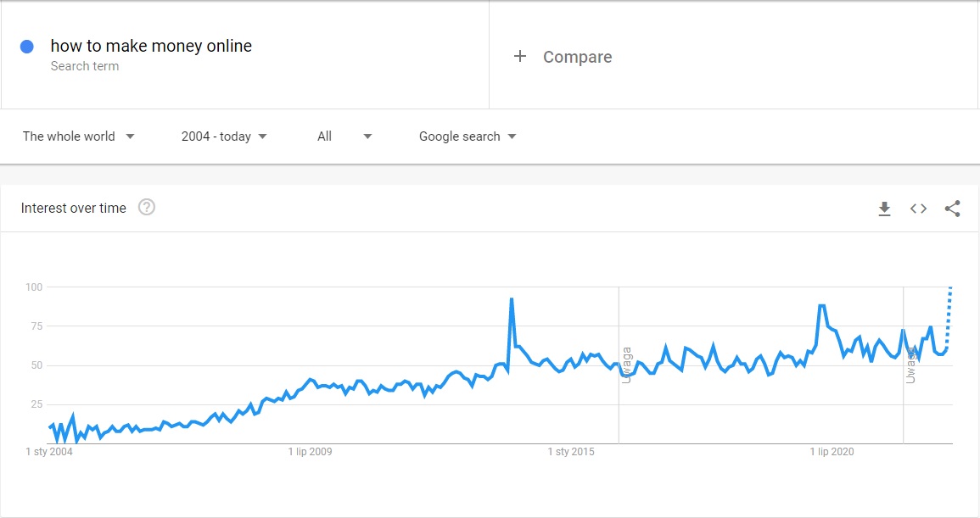
Task: Download the chart data as CSV
Action: [884, 209]
